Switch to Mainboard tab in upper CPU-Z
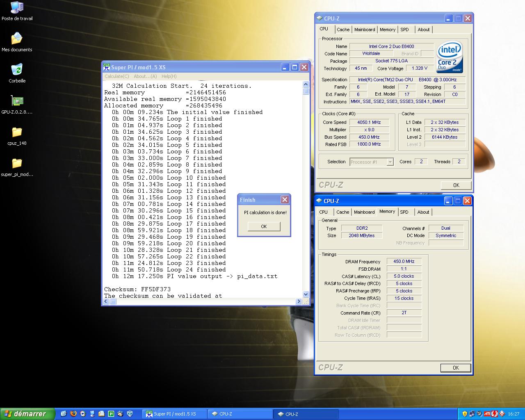The image size is (525, 420). coord(365,30)
